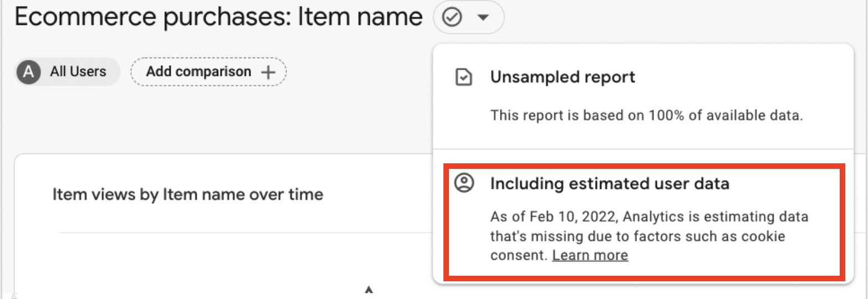Viewport: 868px width, 299px height.
Task: Click the "A" badge on All Users
Action: 28,72
